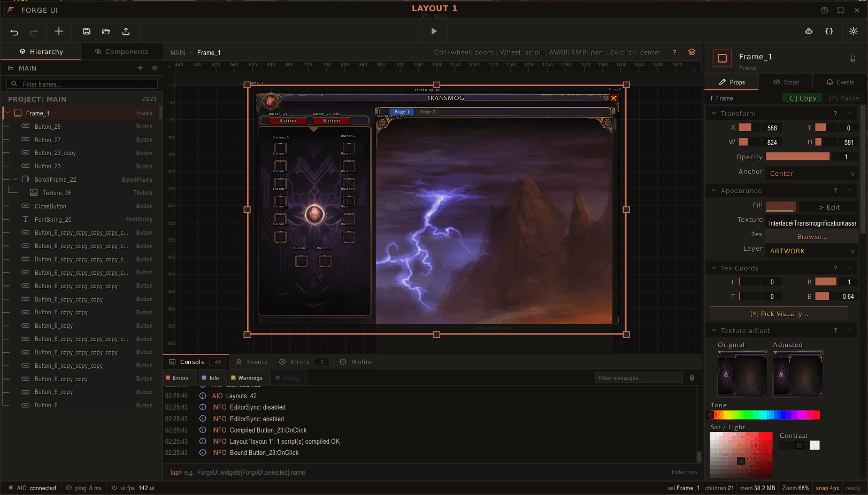Click the Tone hue slider

click(765, 415)
